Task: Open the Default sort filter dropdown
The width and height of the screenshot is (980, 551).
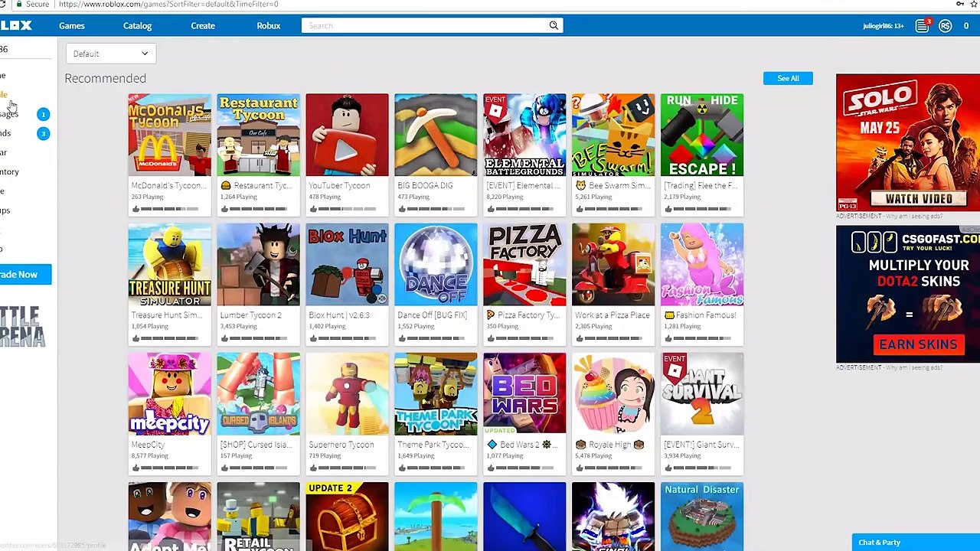Action: [x=111, y=54]
